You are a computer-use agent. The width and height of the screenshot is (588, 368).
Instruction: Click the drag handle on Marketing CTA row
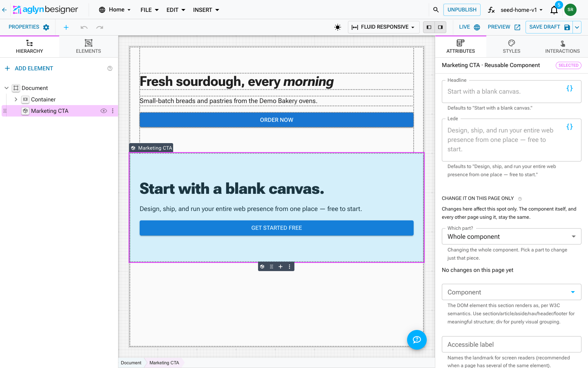5,111
